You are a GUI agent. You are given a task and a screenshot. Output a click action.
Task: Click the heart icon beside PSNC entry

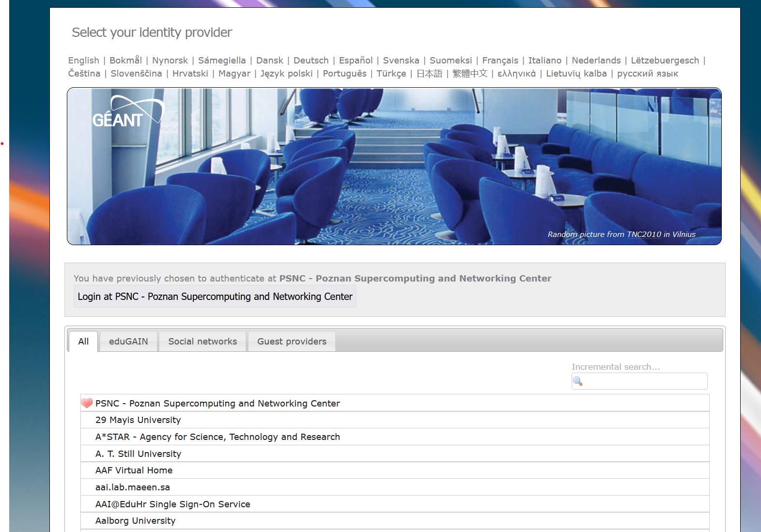[87, 403]
